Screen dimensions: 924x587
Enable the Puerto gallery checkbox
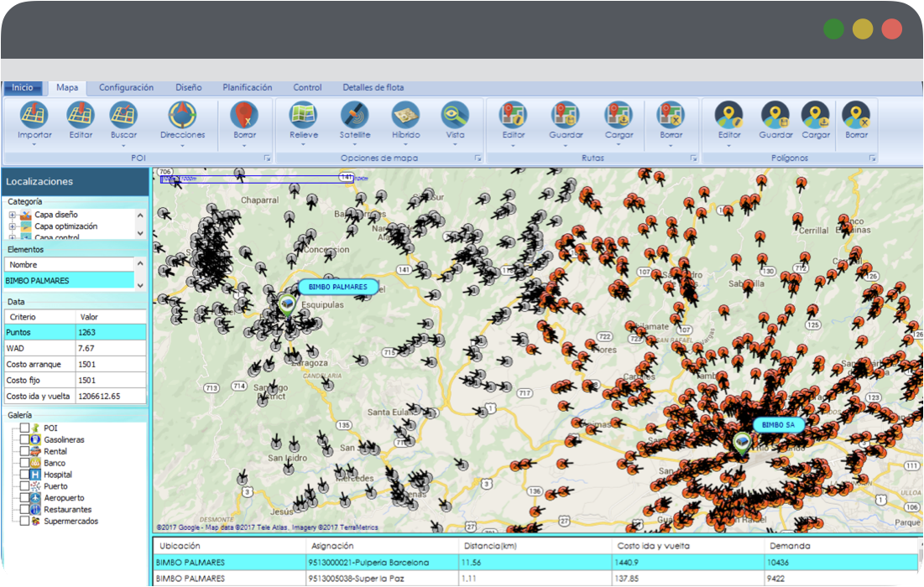24,486
